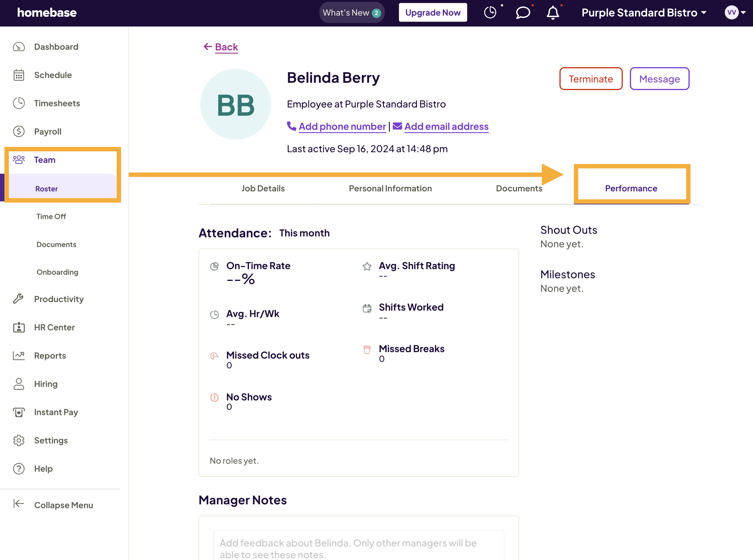753x560 pixels.
Task: Click the On-Time Rate label
Action: point(258,266)
